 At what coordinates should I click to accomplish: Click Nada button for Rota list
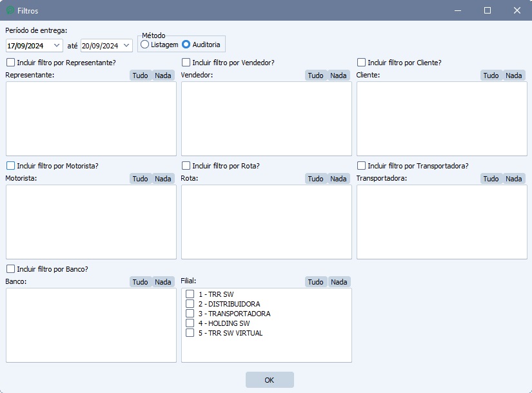[x=339, y=179]
